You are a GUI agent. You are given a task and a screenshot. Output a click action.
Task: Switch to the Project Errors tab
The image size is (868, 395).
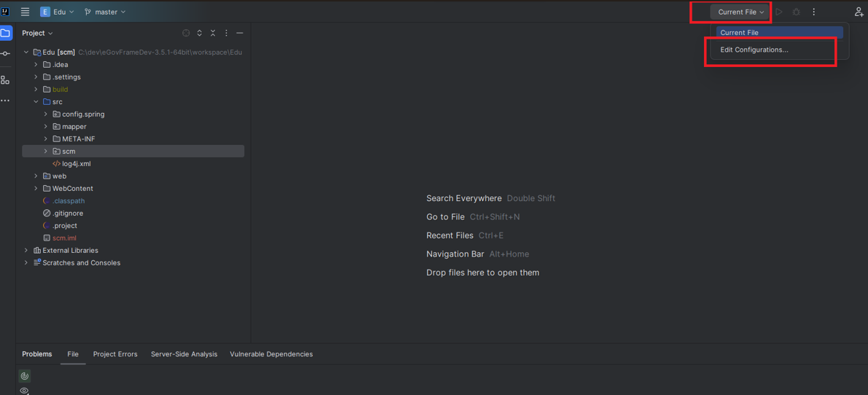pos(115,354)
